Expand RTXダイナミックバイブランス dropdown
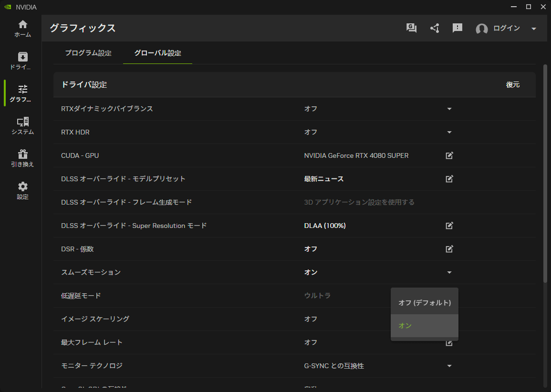This screenshot has width=551, height=392. click(x=449, y=109)
